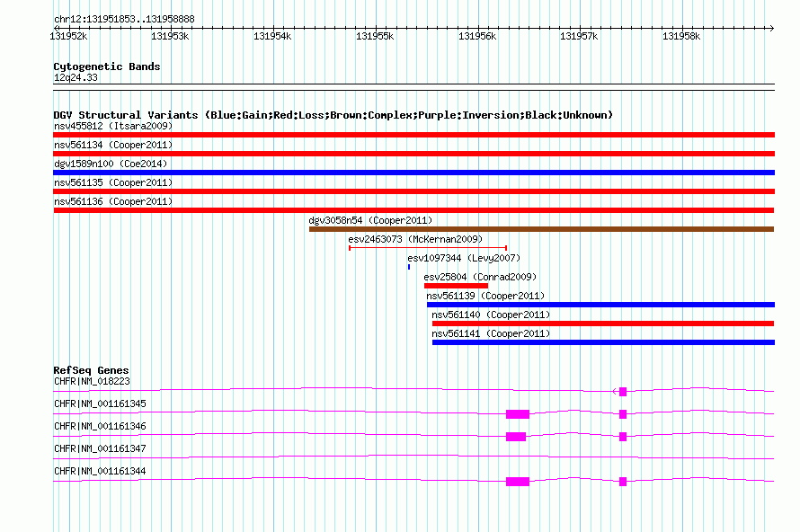
Task: Select the 12q24.33 cytogenetic band label
Action: pyautogui.click(x=76, y=77)
